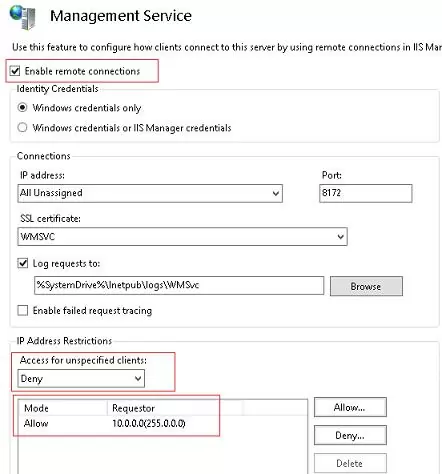Enable failed request tracing checkbox
442x474 pixels.
[23, 310]
